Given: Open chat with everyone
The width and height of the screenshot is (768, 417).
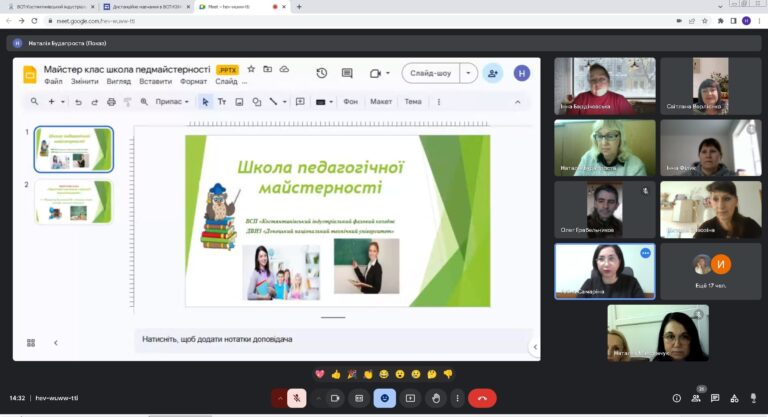Looking at the screenshot, I should (x=715, y=398).
